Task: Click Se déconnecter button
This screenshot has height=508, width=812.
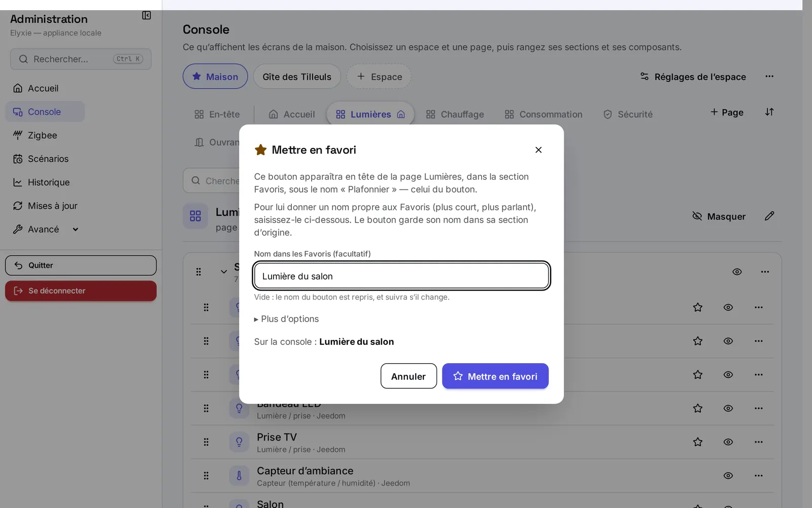Action: [81, 291]
